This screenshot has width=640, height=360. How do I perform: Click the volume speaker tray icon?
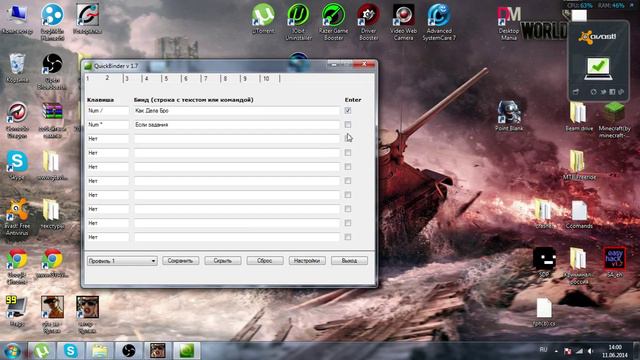click(x=591, y=351)
